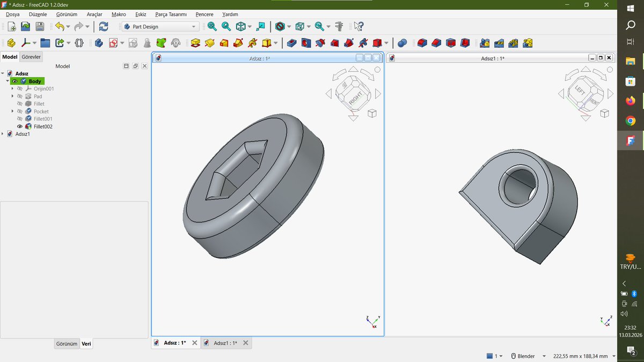Switch to the Adsız1 : 1* document tab
Image resolution: width=644 pixels, height=362 pixels.
(x=225, y=343)
